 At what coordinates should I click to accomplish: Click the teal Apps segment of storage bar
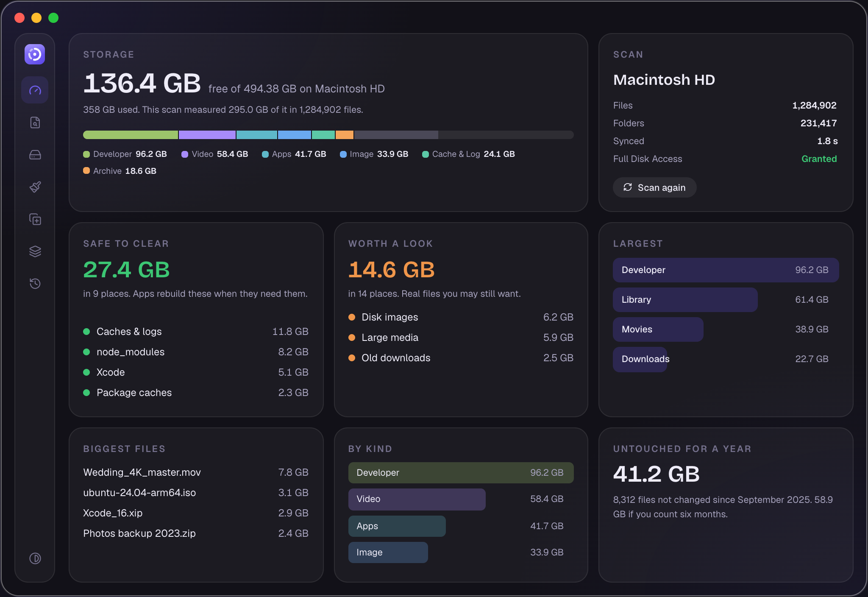(257, 135)
